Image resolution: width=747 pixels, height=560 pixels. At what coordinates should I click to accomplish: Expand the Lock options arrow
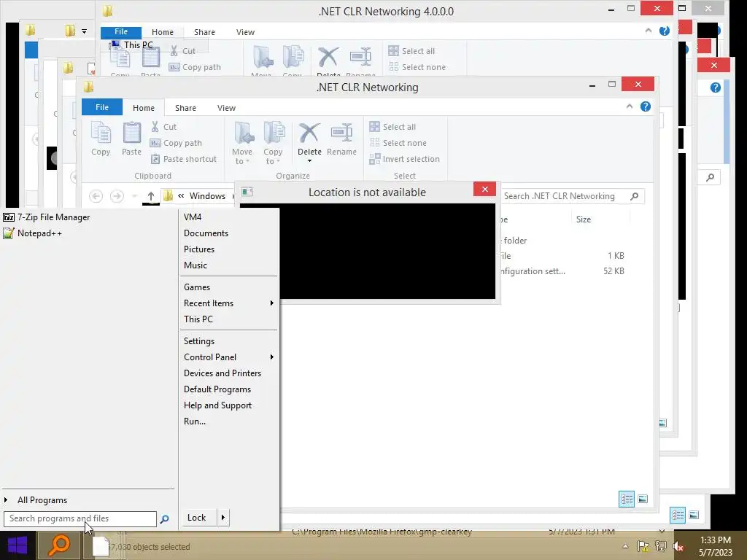223,518
